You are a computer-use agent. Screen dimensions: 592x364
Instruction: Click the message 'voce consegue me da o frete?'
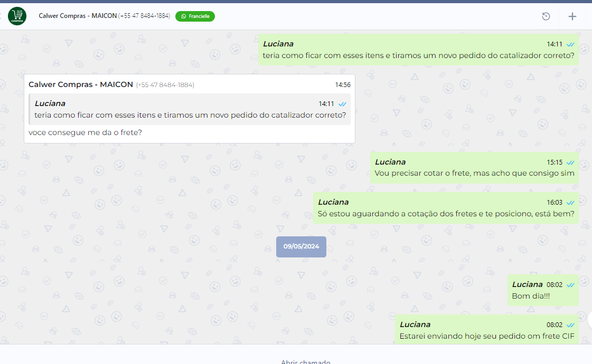pyautogui.click(x=85, y=133)
